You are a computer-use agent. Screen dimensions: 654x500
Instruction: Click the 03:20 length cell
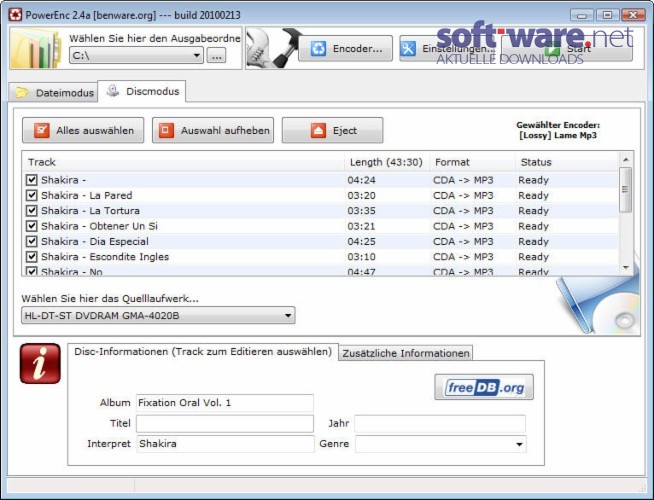[361, 196]
